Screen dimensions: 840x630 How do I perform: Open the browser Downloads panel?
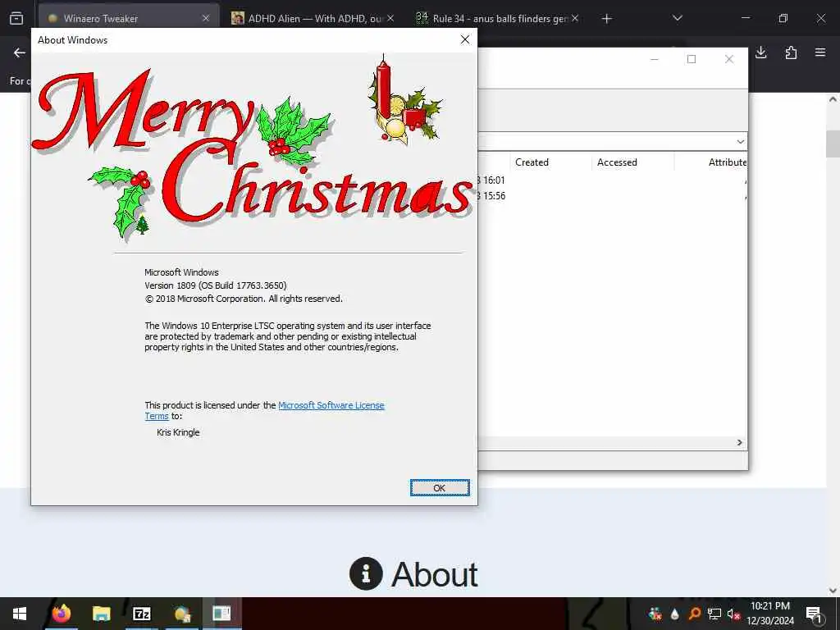pos(760,52)
